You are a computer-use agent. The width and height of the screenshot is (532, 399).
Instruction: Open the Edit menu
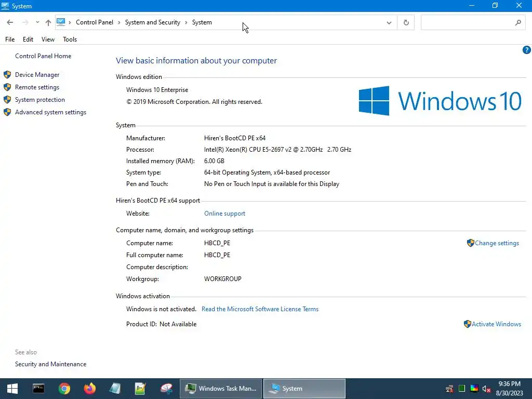click(28, 39)
